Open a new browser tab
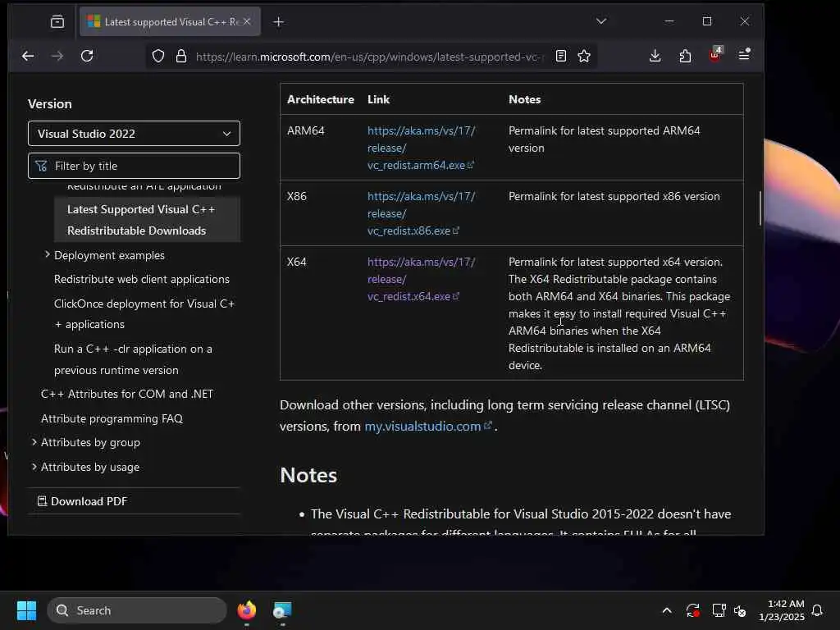 coord(279,22)
